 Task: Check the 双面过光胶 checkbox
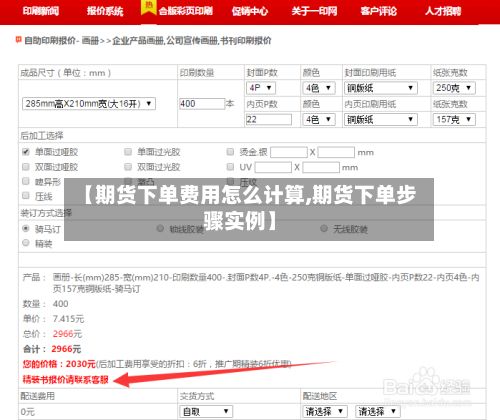128,166
